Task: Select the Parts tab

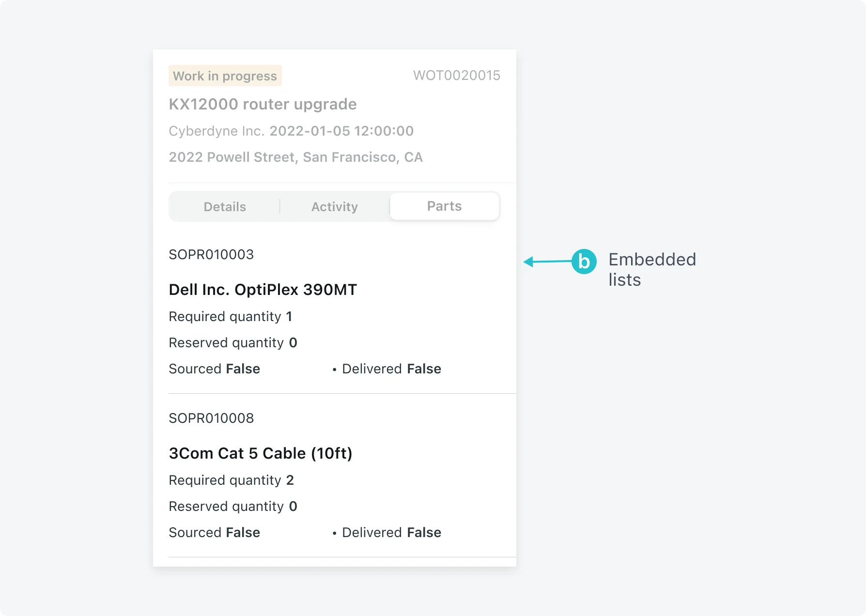Action: 445,206
